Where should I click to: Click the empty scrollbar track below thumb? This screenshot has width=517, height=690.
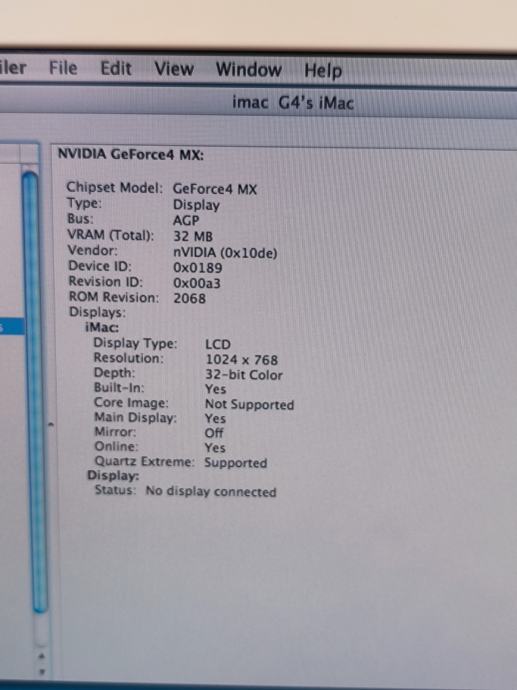(x=41, y=630)
